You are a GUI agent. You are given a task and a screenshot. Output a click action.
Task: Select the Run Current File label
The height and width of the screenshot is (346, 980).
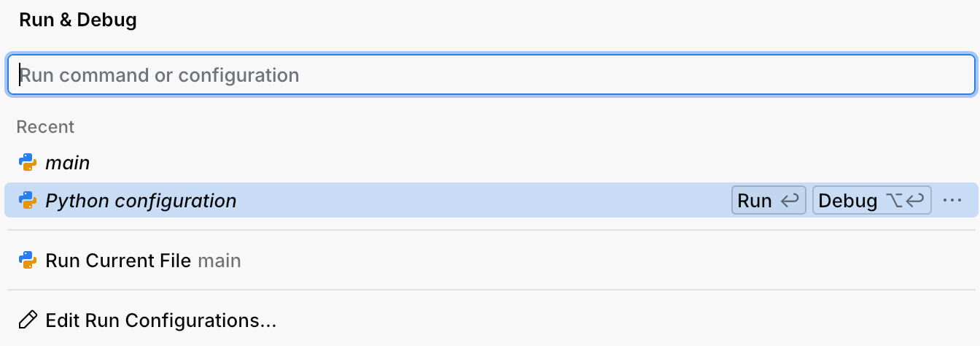tap(118, 261)
